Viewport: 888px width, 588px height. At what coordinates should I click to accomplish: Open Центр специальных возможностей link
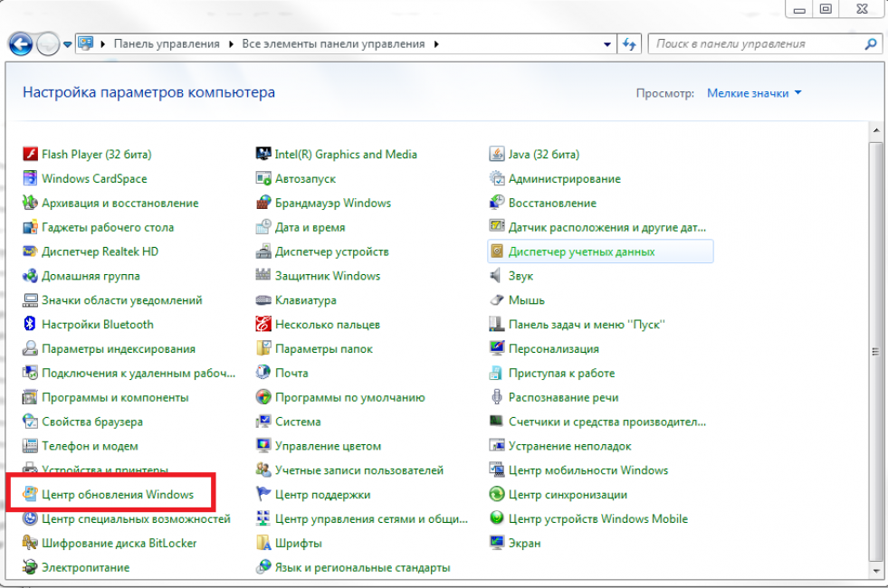click(136, 519)
